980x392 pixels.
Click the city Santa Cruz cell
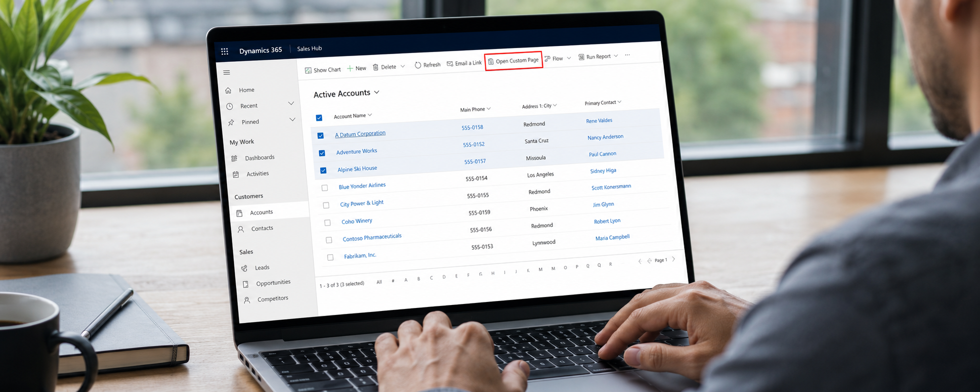(x=537, y=141)
